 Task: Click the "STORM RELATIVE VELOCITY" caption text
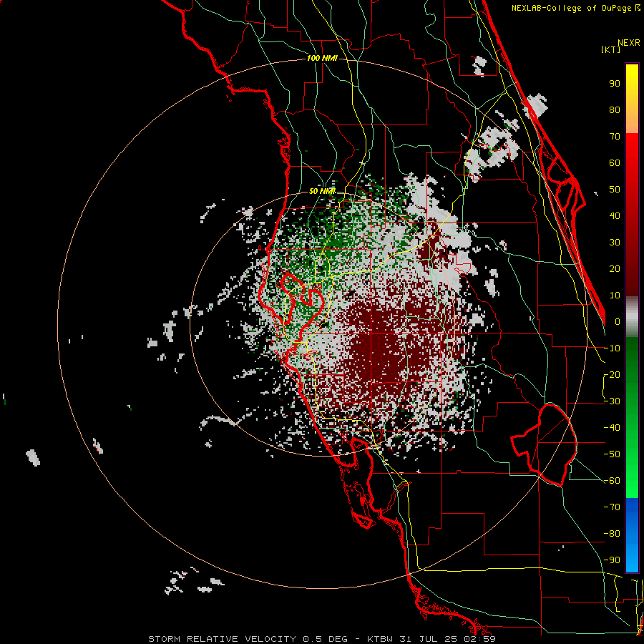pos(223,639)
